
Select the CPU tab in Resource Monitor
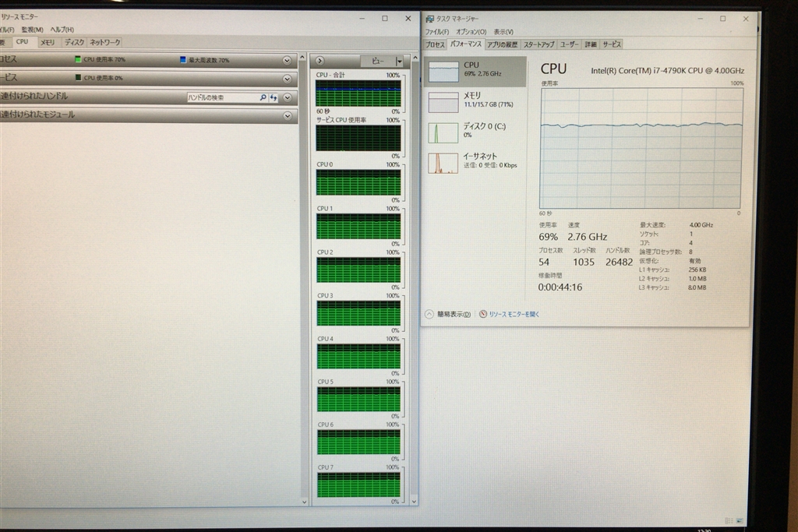(x=22, y=42)
